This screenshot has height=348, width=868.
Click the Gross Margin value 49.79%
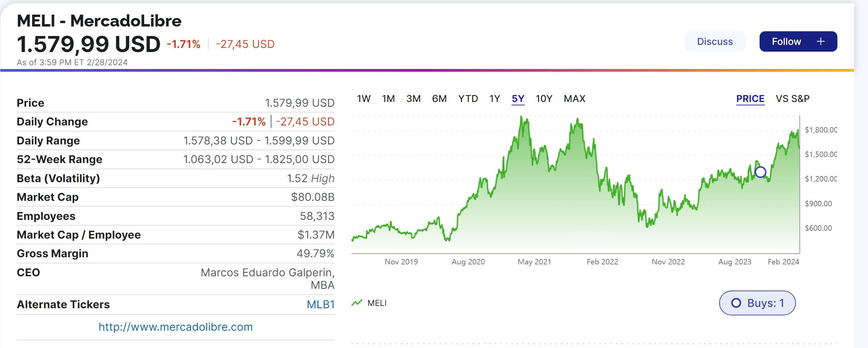pos(315,254)
